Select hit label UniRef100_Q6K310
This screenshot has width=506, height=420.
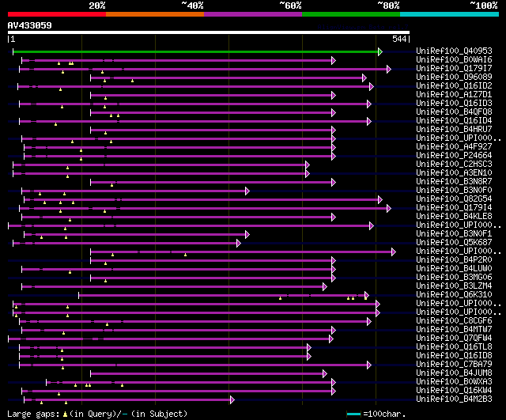(x=454, y=295)
